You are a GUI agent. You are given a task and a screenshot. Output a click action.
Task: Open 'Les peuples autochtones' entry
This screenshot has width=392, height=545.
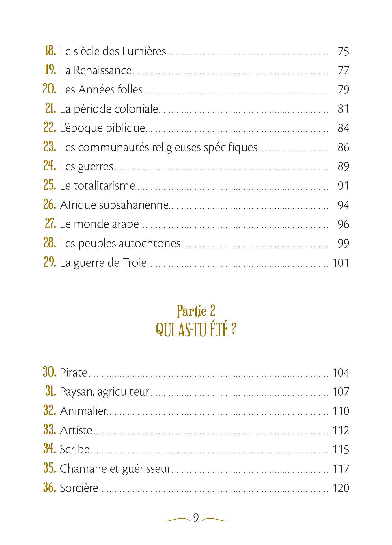(x=120, y=244)
